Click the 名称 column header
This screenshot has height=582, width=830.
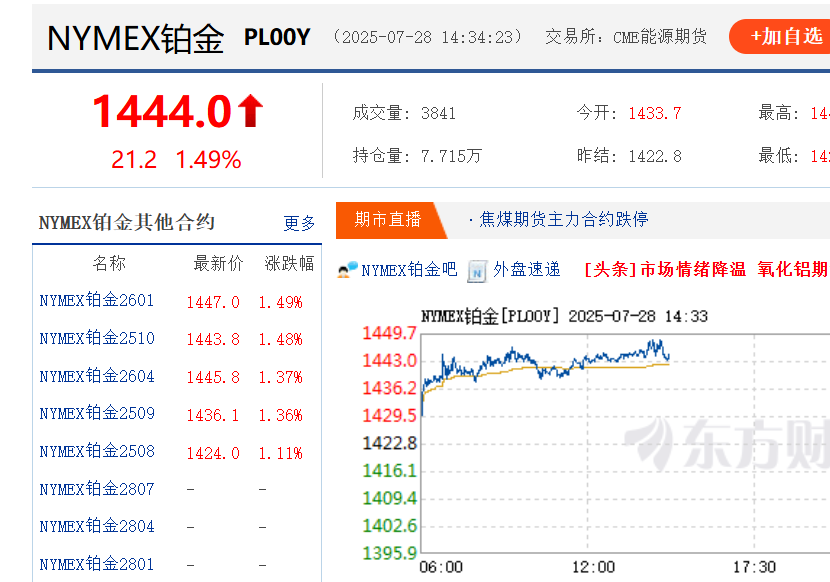pos(109,263)
